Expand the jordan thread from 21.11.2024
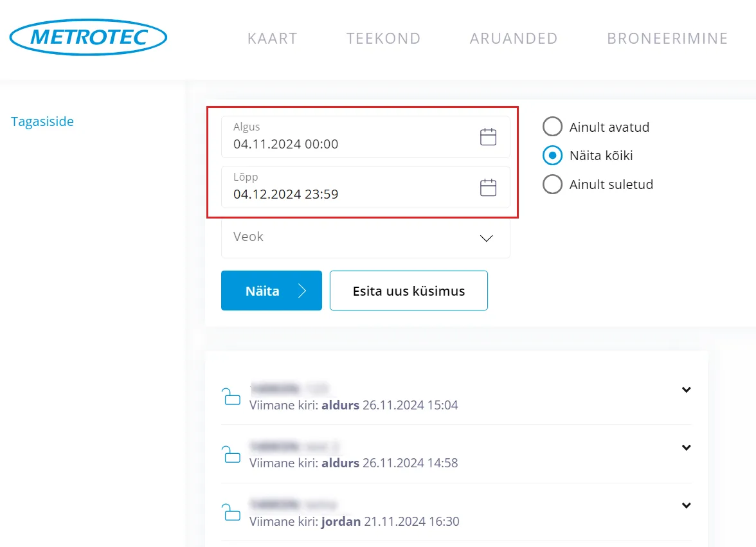The image size is (756, 547). point(686,505)
